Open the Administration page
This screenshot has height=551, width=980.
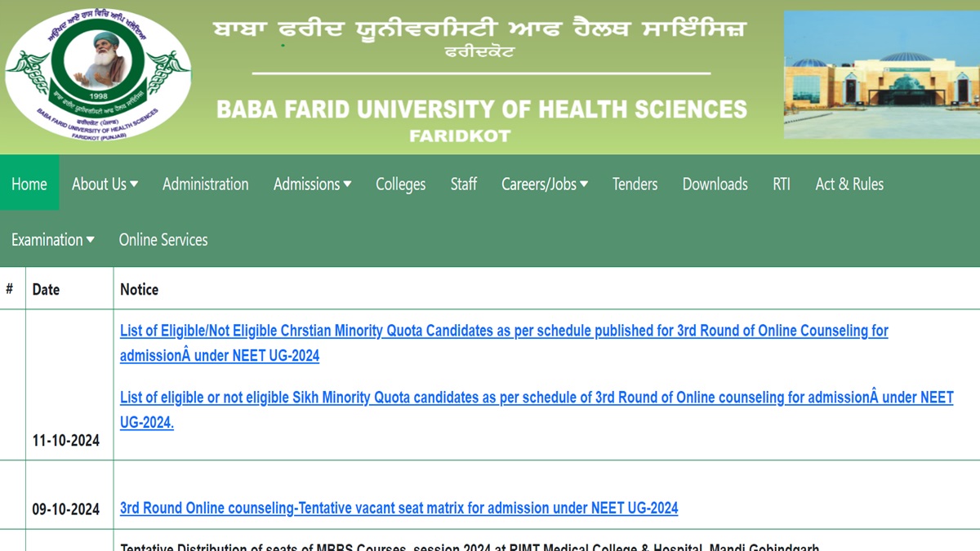[206, 184]
